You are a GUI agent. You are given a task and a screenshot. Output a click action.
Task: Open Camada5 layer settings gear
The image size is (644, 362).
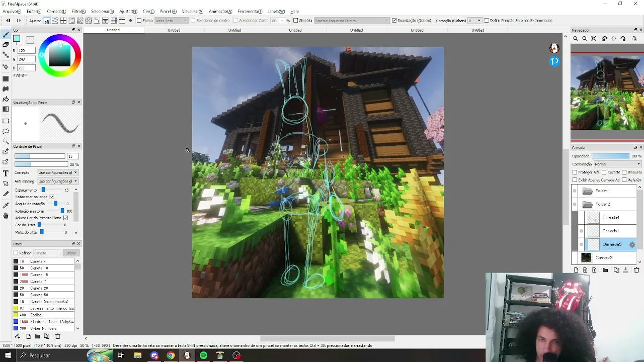(632, 244)
